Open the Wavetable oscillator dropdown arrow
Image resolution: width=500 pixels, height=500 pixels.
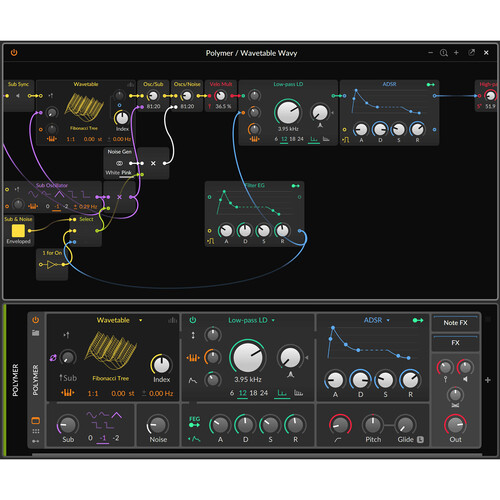click(x=141, y=320)
